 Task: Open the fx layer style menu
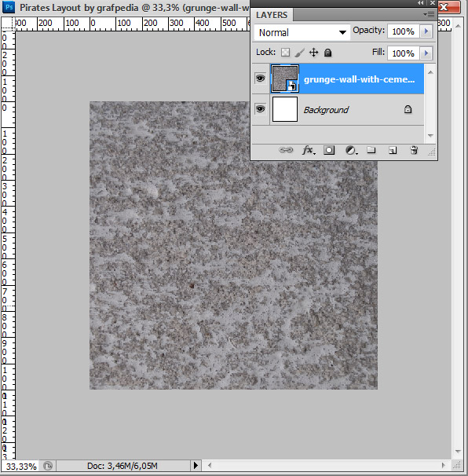tap(309, 150)
